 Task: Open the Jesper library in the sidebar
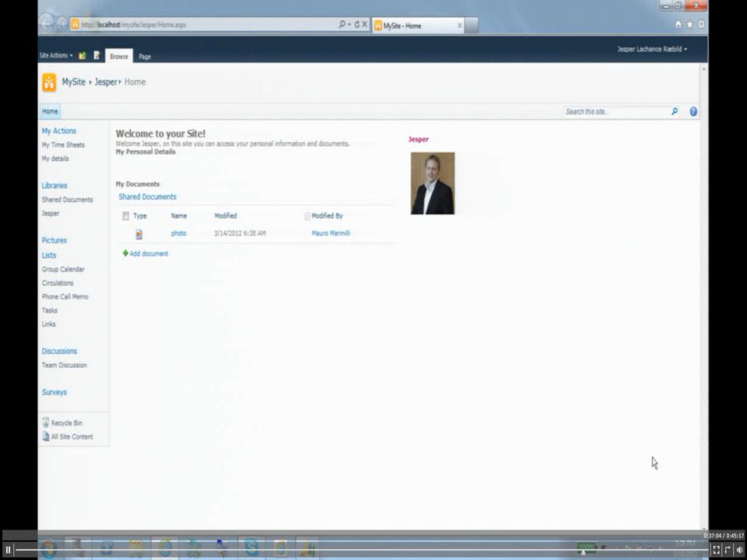51,213
